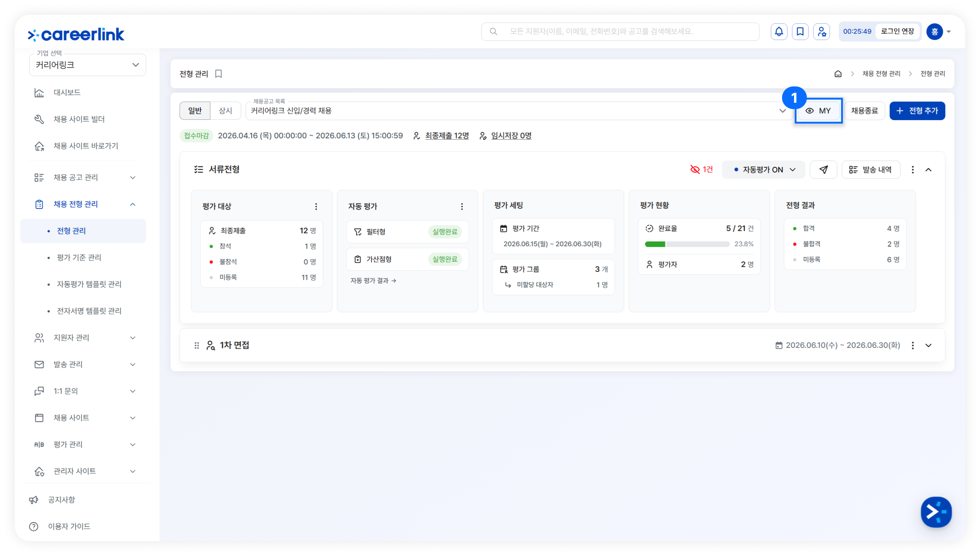Click the 가산점형 clipboard icon
This screenshot has width=980, height=556.
click(357, 259)
